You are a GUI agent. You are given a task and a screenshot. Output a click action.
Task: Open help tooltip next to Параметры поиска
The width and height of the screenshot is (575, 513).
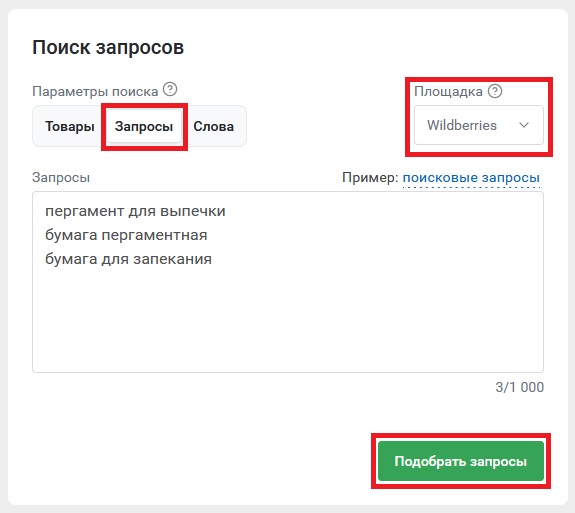coord(170,89)
